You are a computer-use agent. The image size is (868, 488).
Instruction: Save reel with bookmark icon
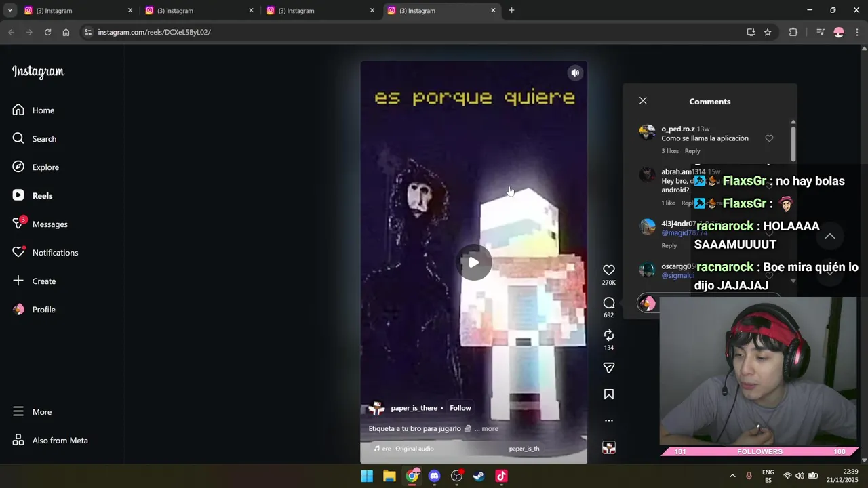[609, 394]
